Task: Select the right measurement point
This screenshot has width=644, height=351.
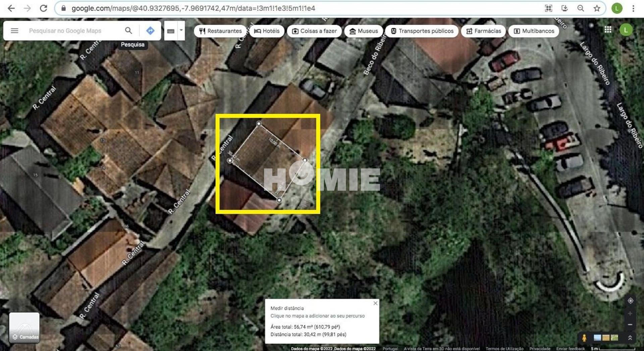Action: (x=305, y=160)
